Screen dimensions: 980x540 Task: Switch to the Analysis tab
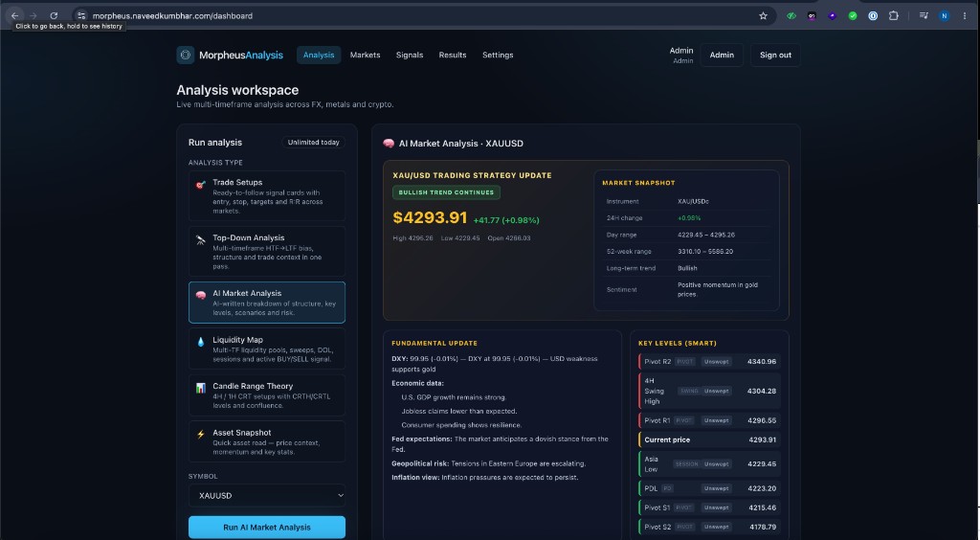(319, 55)
